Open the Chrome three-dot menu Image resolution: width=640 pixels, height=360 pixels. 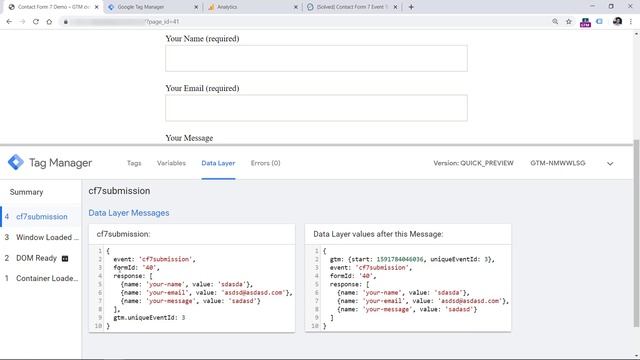tap(631, 22)
